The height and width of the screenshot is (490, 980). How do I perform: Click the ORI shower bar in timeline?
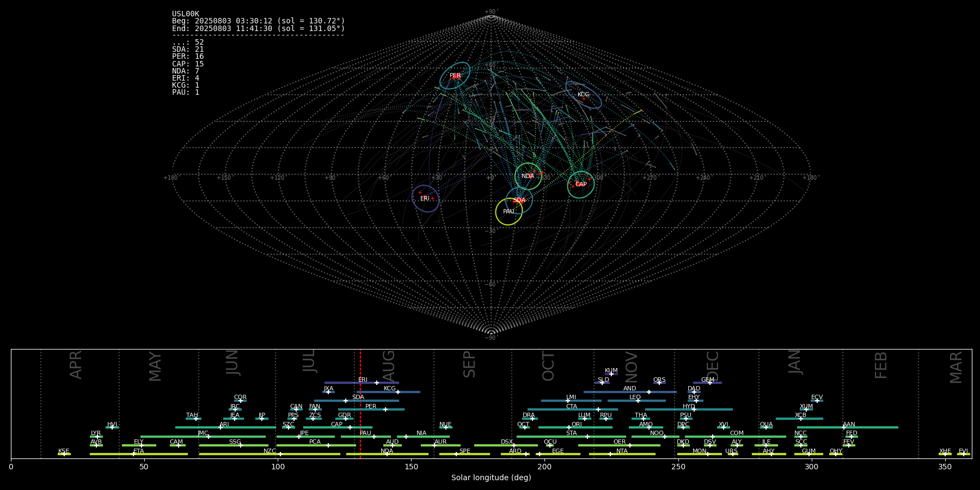pyautogui.click(x=575, y=427)
